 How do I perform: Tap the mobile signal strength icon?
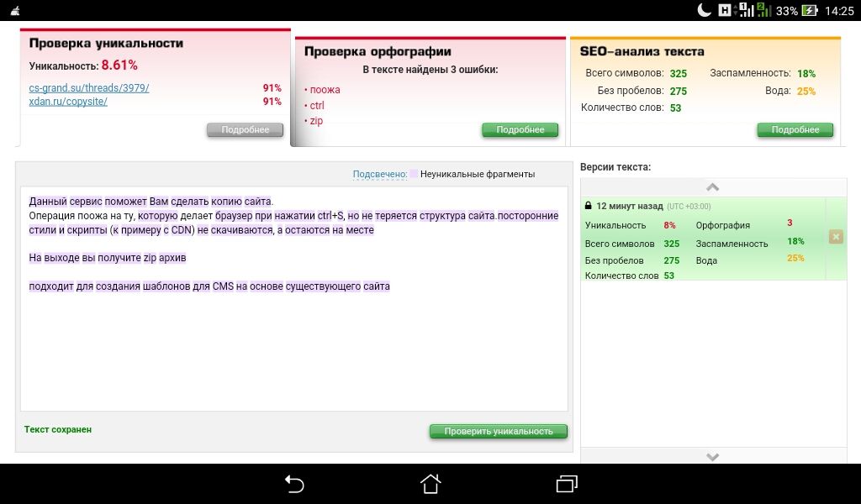click(763, 11)
